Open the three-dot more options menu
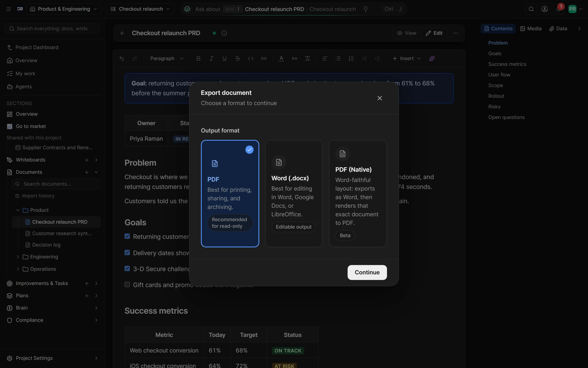The height and width of the screenshot is (368, 588). (455, 33)
